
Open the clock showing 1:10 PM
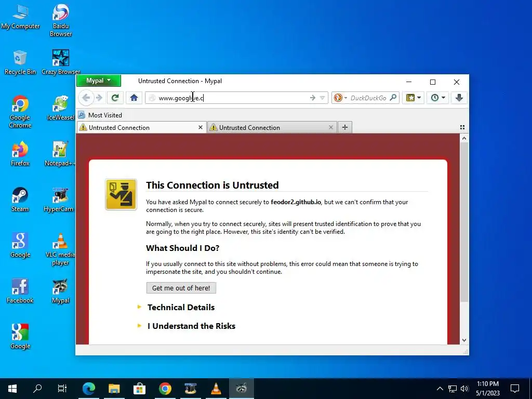pyautogui.click(x=487, y=389)
